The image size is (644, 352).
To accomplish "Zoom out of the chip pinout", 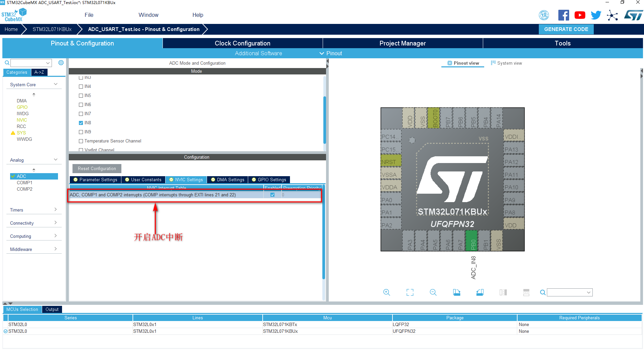I will [x=433, y=292].
